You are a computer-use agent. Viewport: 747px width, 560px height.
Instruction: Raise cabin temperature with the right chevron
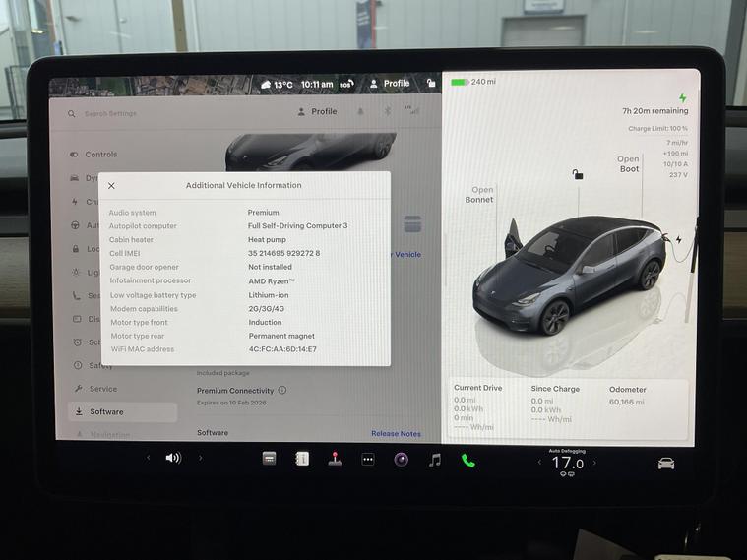point(594,463)
